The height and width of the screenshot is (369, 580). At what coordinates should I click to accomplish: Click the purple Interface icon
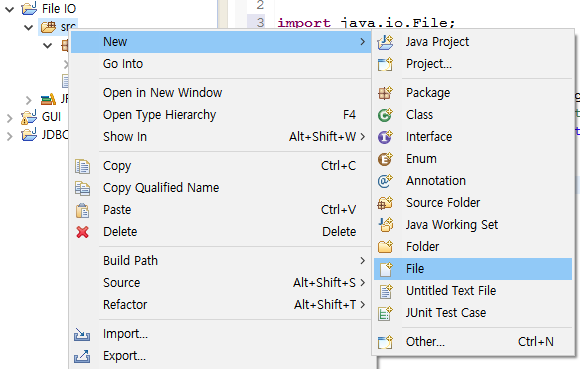pyautogui.click(x=385, y=137)
